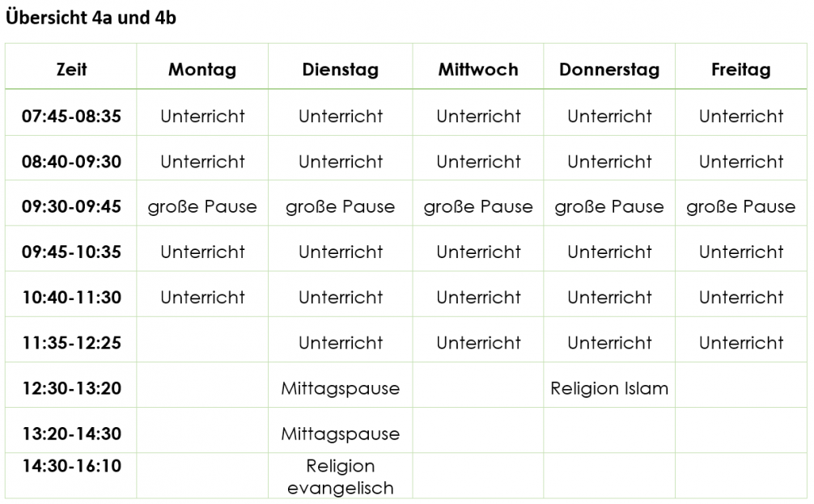Select the 13:20-14:30 time slot cell

click(x=71, y=434)
